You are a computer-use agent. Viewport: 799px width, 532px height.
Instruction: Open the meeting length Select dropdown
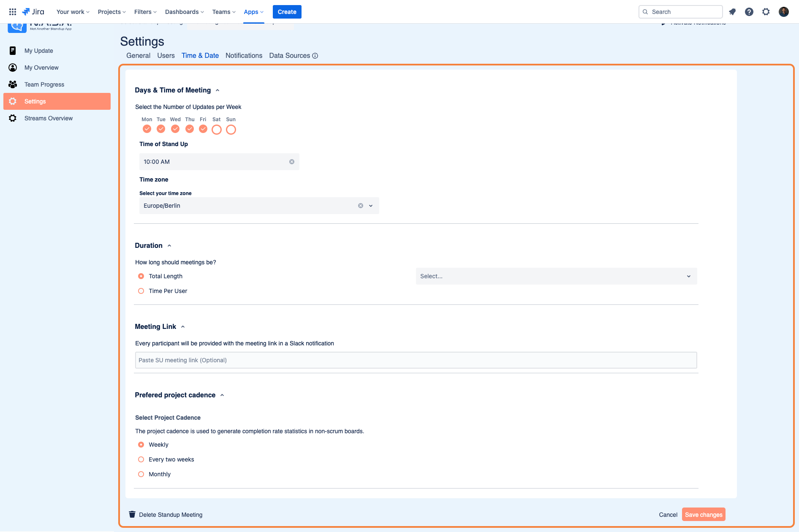[556, 276]
